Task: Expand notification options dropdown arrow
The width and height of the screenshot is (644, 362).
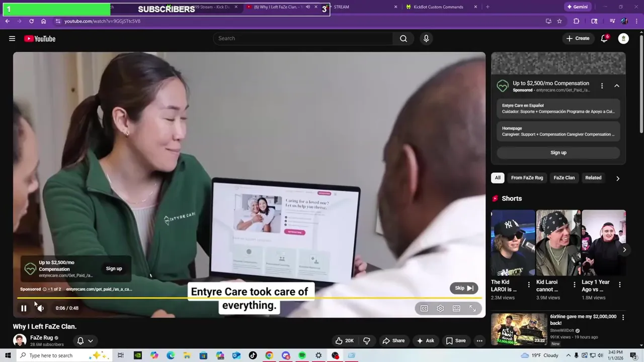Action: point(91,340)
